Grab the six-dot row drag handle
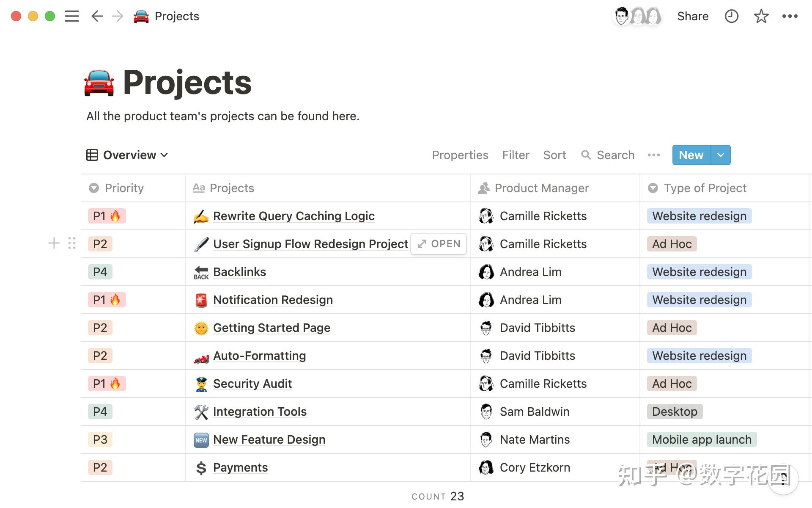Viewport: 812px width, 508px height. coord(72,243)
